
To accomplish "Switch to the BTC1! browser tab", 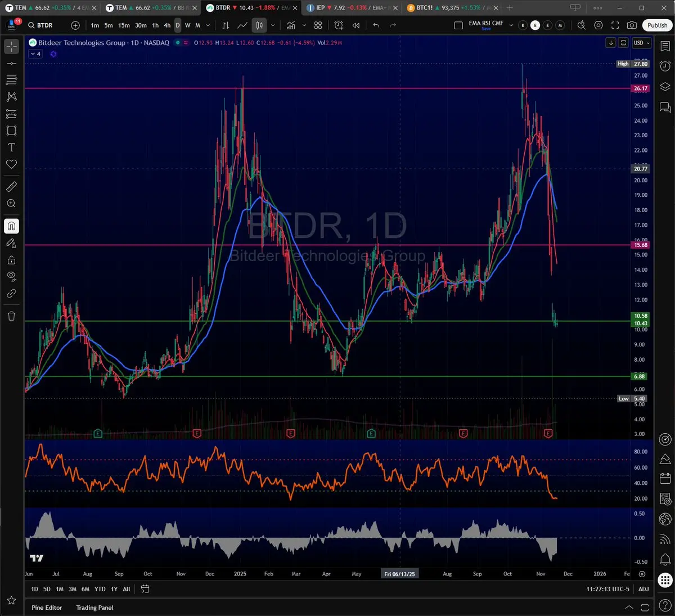I will (x=453, y=8).
